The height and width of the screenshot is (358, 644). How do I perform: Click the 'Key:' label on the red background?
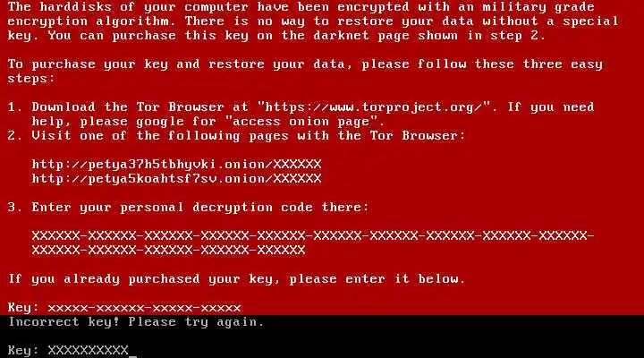[x=23, y=308]
